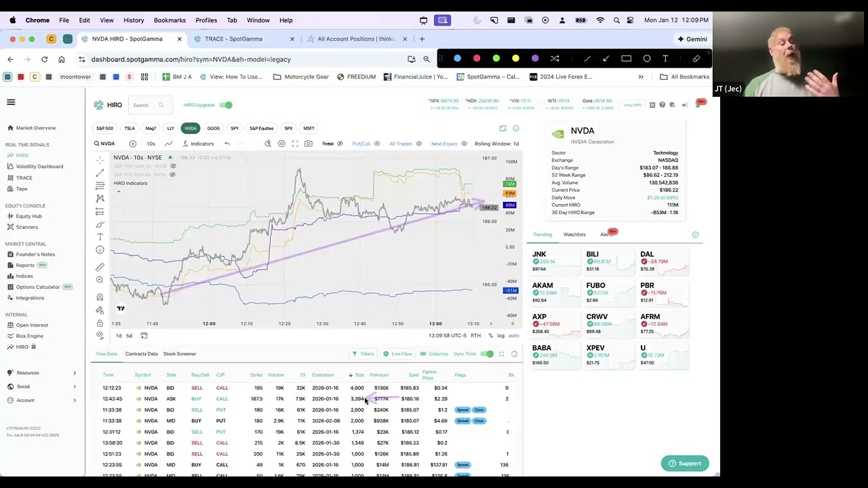This screenshot has width=868, height=488.
Task: Open Rolling Window 1d dropdown
Action: click(x=496, y=144)
